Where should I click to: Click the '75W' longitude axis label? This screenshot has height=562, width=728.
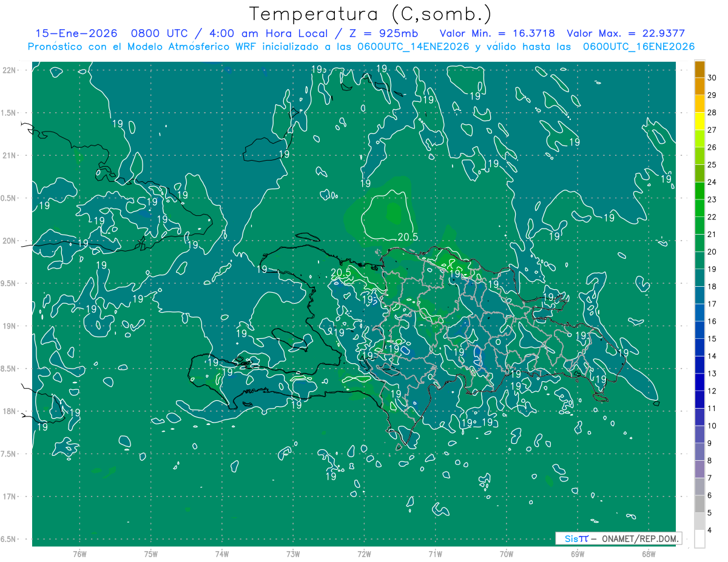click(x=151, y=554)
